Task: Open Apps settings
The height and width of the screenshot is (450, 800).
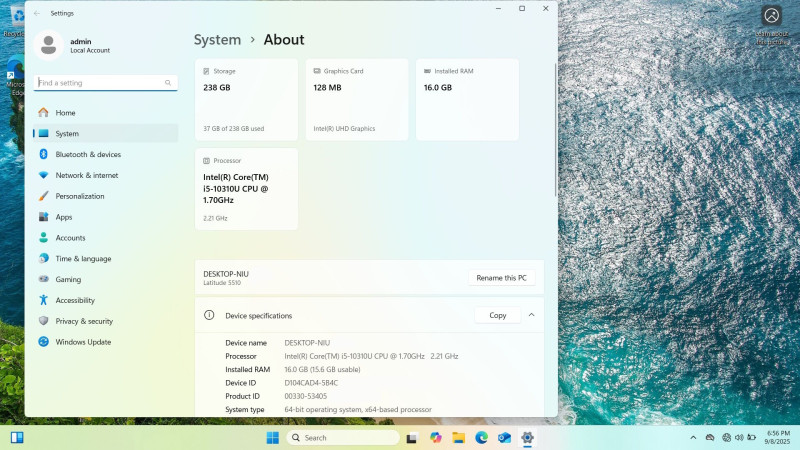Action: (x=106, y=217)
